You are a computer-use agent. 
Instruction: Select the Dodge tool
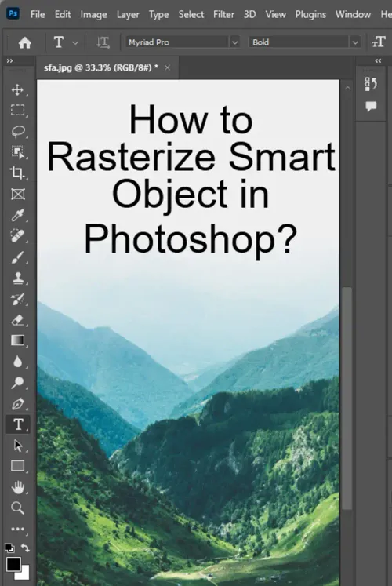pos(17,383)
